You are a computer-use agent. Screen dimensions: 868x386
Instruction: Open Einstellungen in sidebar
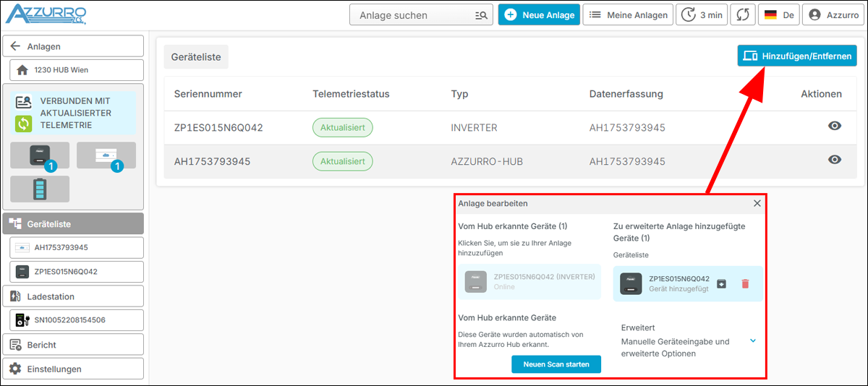74,369
